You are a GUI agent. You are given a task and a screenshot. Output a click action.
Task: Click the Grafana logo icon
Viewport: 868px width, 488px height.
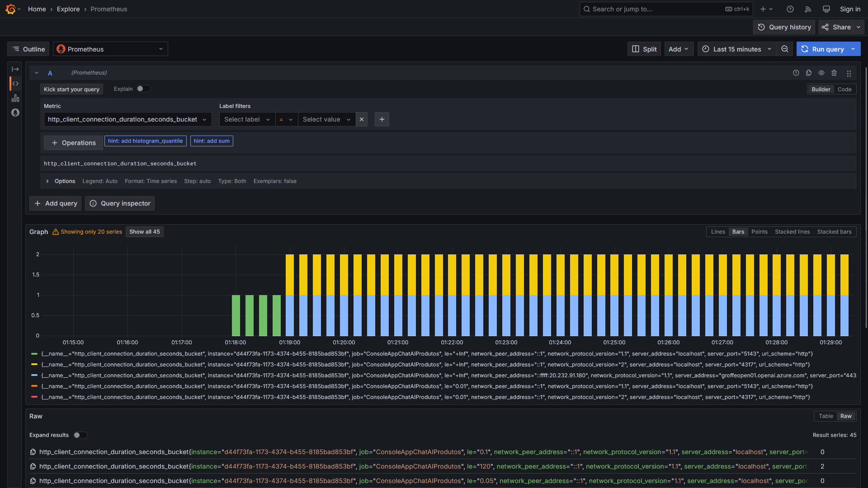tap(11, 9)
